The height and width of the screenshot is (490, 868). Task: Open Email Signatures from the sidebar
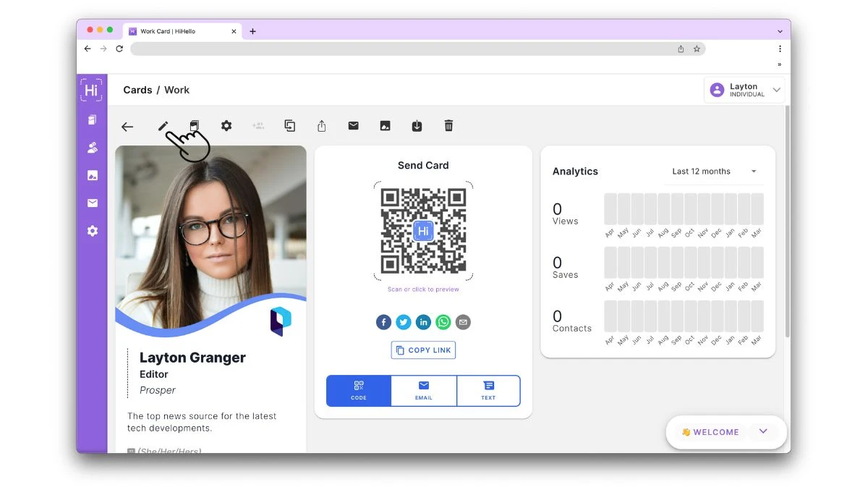(x=92, y=203)
